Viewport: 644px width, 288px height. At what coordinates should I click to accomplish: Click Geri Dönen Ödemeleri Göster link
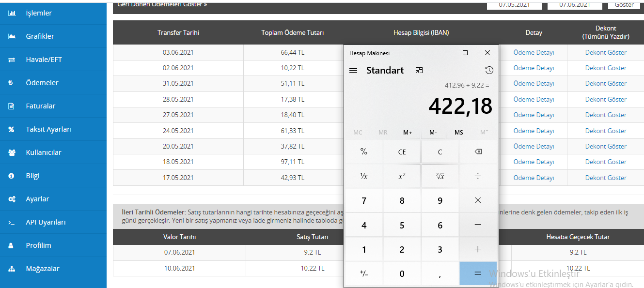162,4
